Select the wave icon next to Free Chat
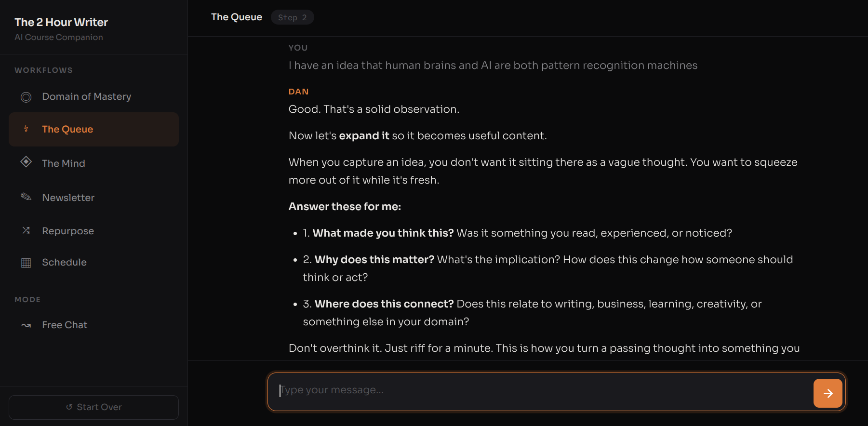This screenshot has width=868, height=426. tap(26, 325)
